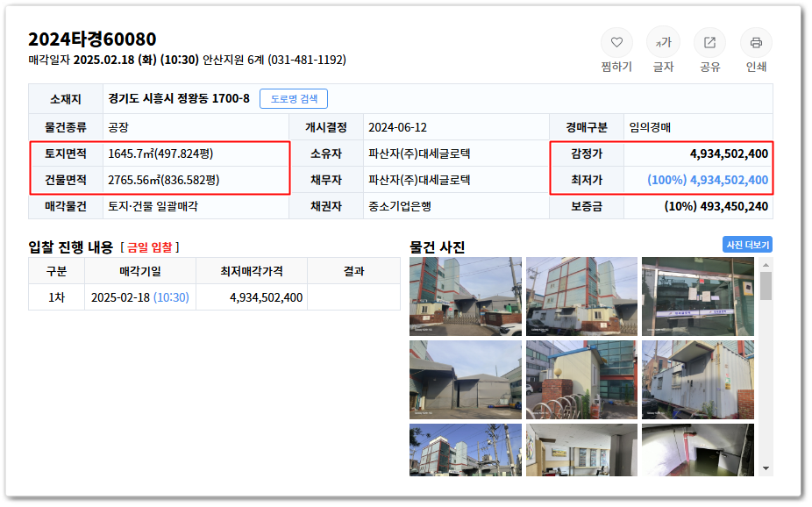Open photo of guardhouse with brick pillar
Image resolution: width=812 pixels, height=507 pixels.
click(581, 380)
